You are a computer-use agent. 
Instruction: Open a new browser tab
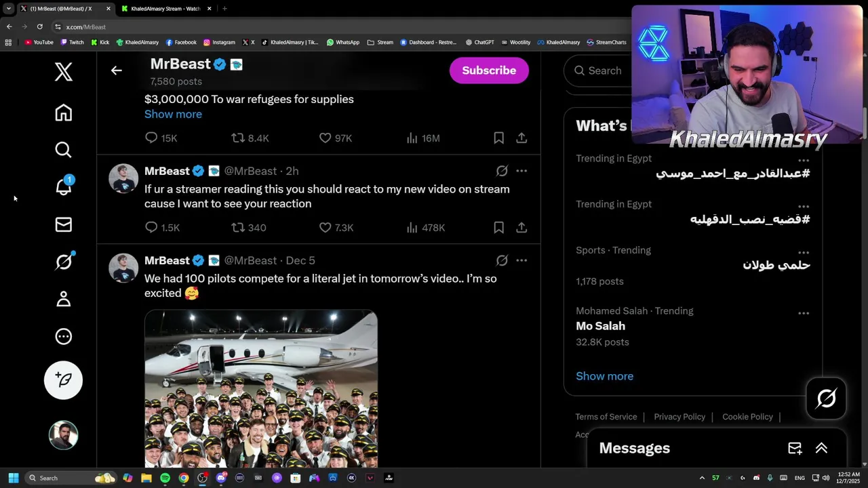tap(224, 9)
